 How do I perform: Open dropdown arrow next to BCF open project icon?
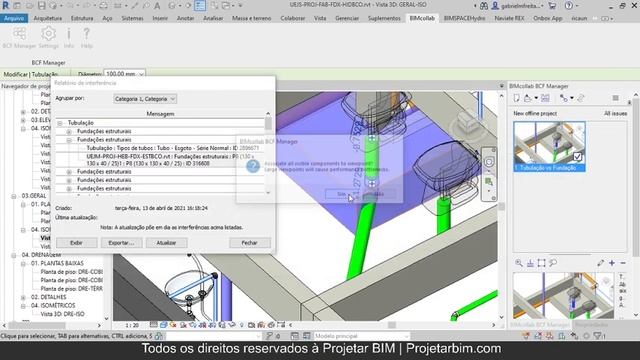coord(536,98)
